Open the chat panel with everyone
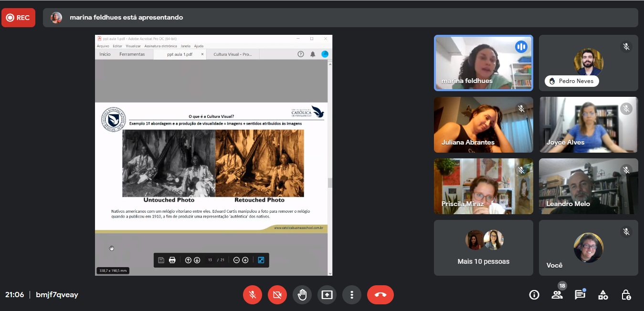The width and height of the screenshot is (644, 311). pos(580,294)
